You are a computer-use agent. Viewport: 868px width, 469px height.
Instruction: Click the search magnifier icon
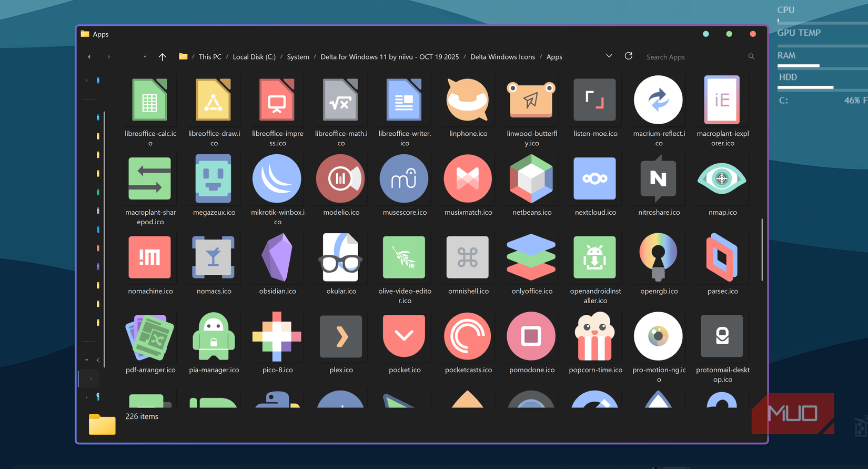pyautogui.click(x=751, y=56)
